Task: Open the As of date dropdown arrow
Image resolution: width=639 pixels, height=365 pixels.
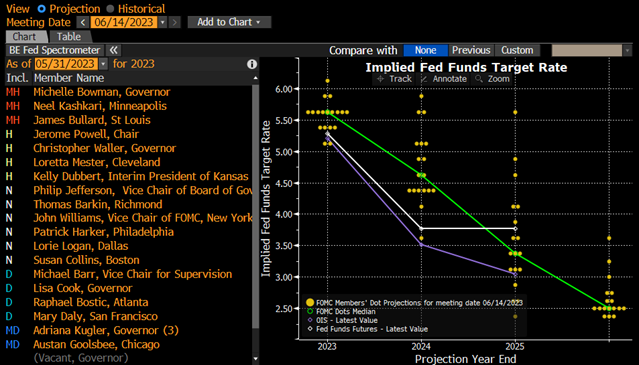Action: tap(103, 64)
